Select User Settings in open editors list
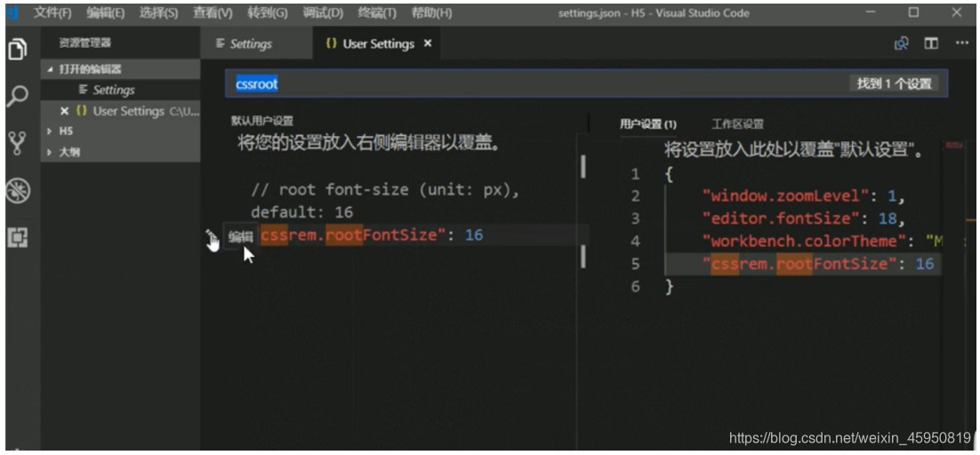This screenshot has height=455, width=980. (121, 111)
